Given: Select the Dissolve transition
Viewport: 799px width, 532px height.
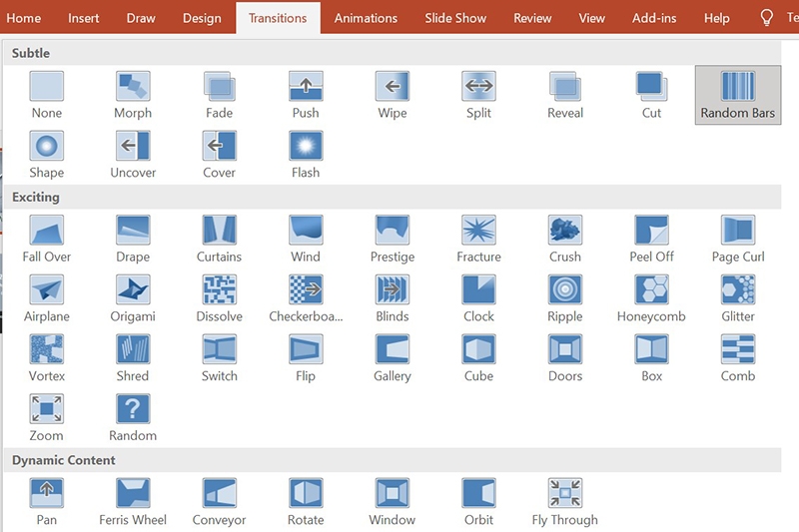Looking at the screenshot, I should [219, 298].
